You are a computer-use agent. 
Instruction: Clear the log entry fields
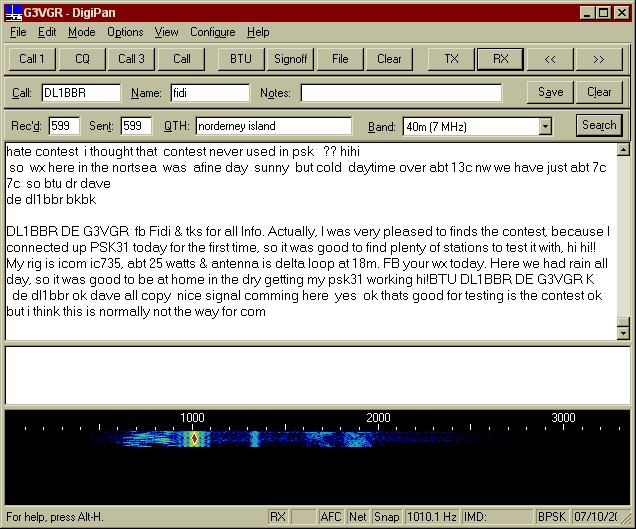click(599, 92)
